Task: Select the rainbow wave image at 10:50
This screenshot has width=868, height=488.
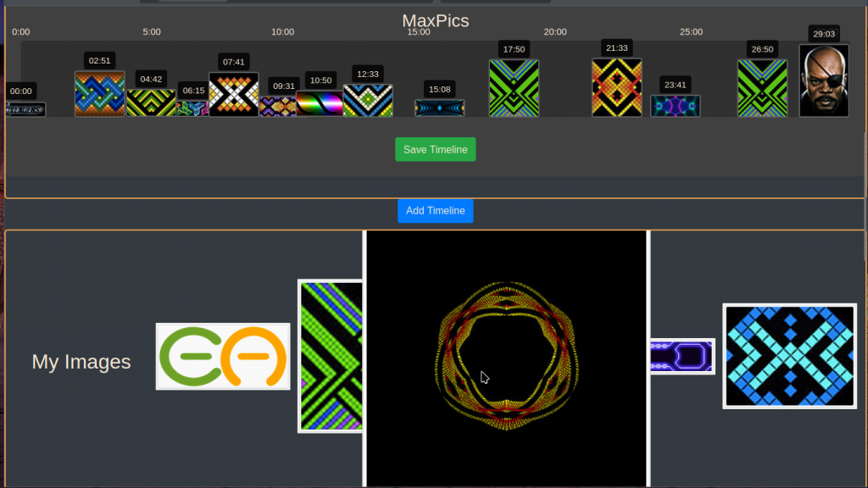Action: [x=320, y=103]
